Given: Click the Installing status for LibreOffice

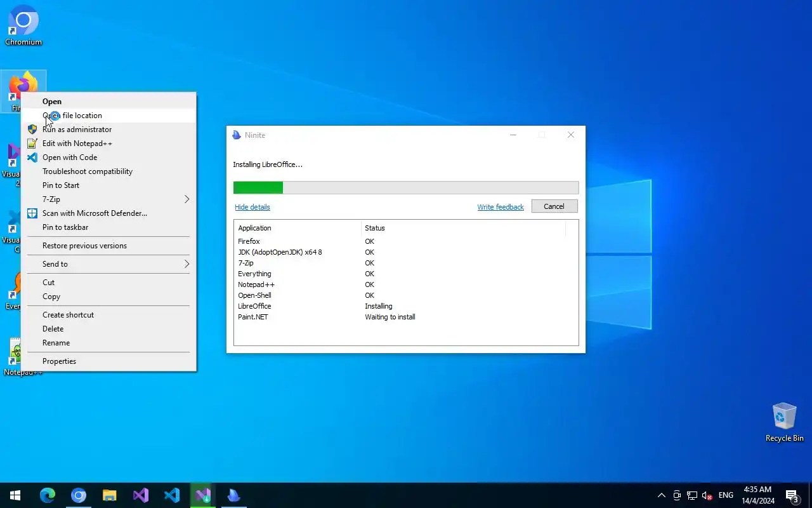Looking at the screenshot, I should pyautogui.click(x=379, y=306).
